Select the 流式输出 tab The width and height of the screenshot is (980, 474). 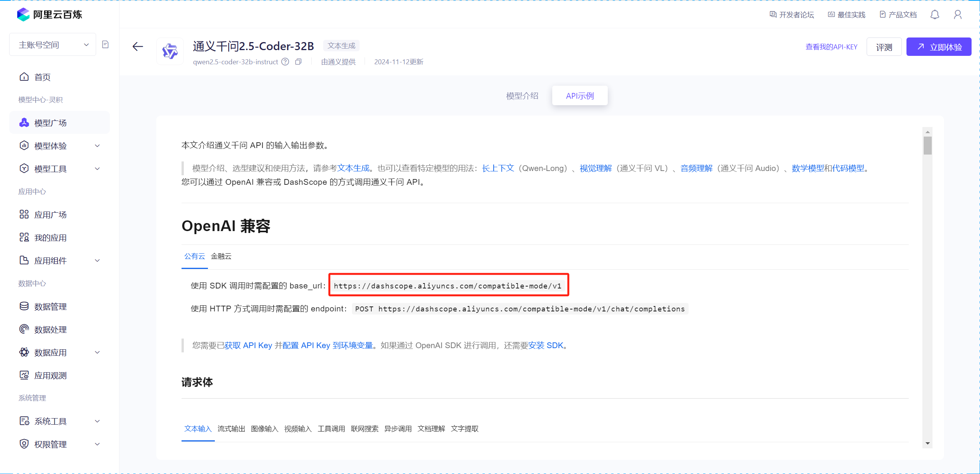pyautogui.click(x=231, y=429)
